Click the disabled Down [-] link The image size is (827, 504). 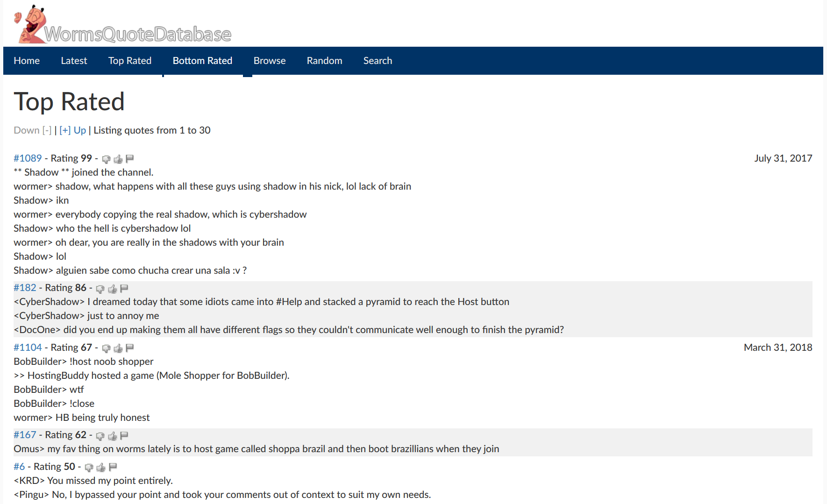pyautogui.click(x=32, y=130)
